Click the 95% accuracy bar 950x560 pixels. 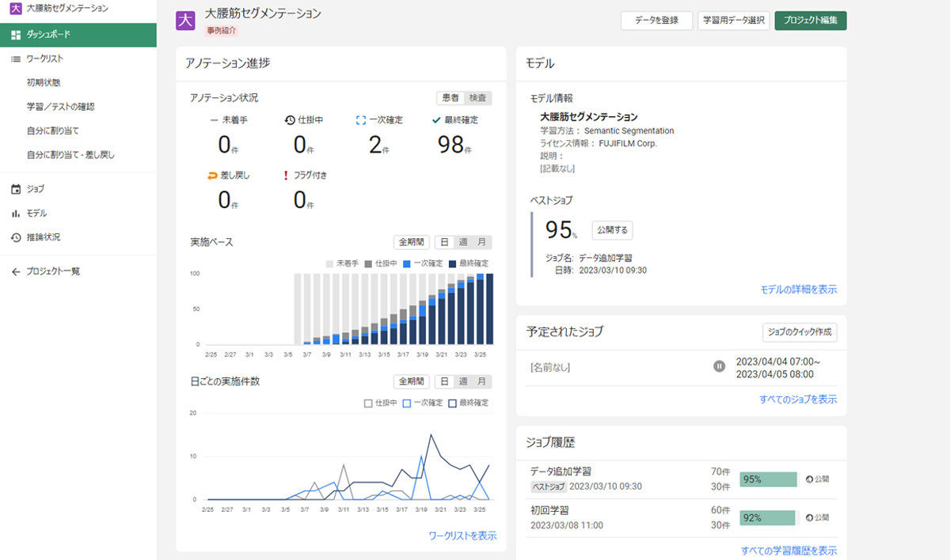768,479
